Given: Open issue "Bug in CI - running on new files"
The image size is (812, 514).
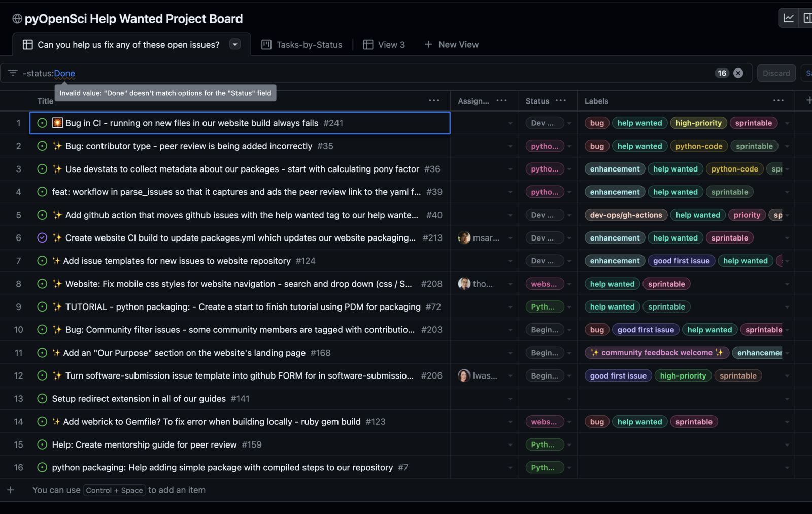Looking at the screenshot, I should tap(192, 123).
